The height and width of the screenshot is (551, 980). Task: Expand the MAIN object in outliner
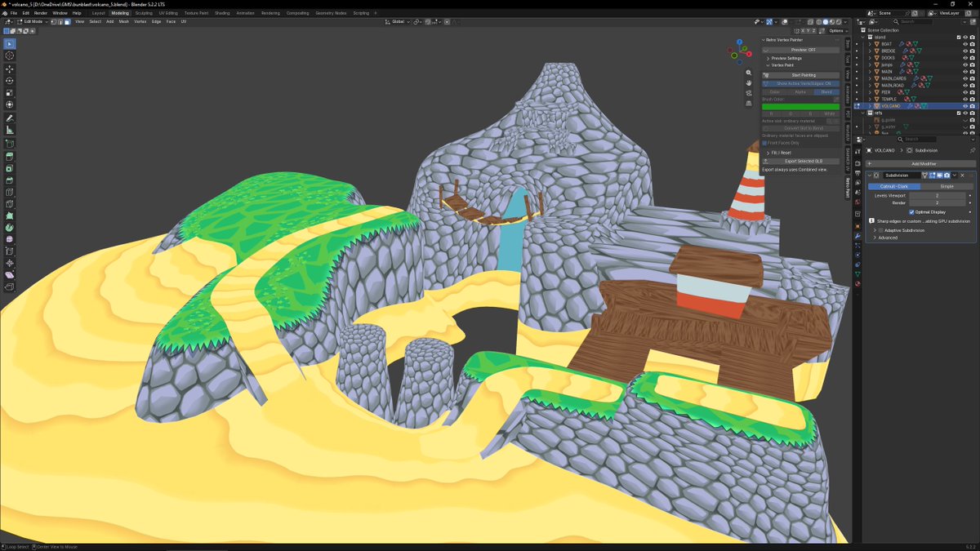tap(871, 71)
